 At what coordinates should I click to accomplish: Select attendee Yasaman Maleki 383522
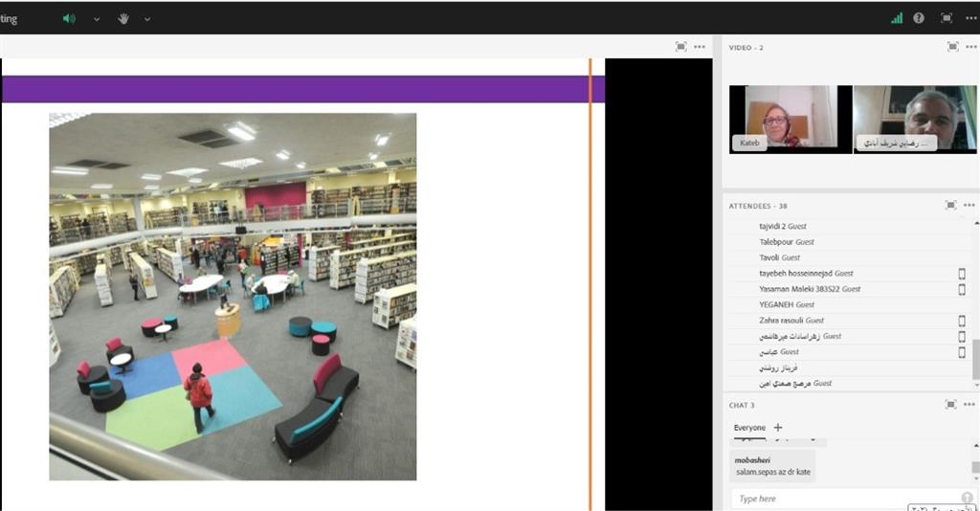click(810, 289)
